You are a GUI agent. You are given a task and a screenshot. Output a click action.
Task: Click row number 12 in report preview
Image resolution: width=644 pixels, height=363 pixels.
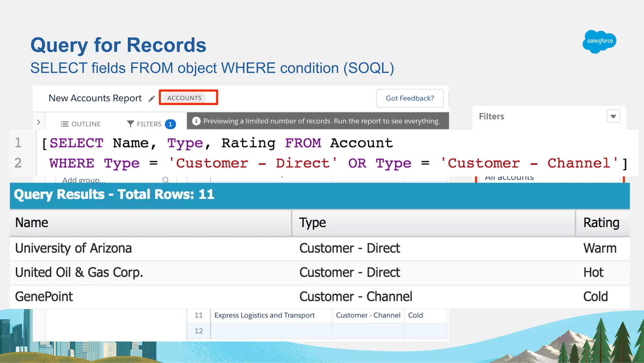coord(198,331)
